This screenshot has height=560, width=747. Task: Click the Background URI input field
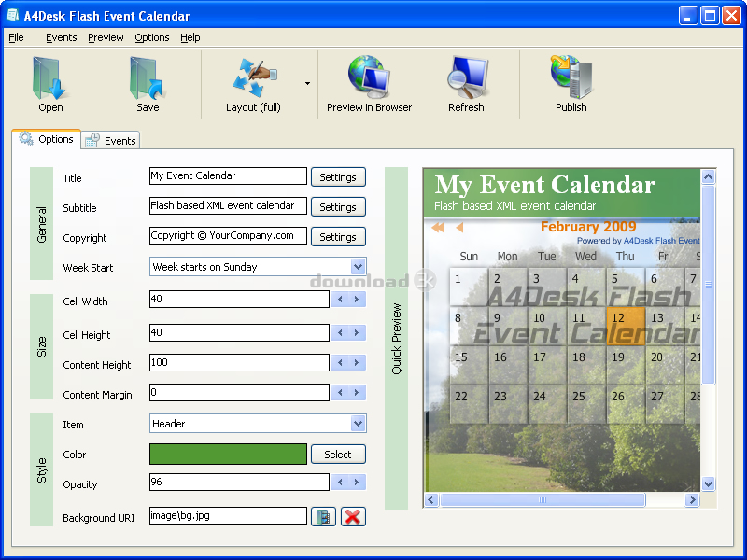pos(228,516)
